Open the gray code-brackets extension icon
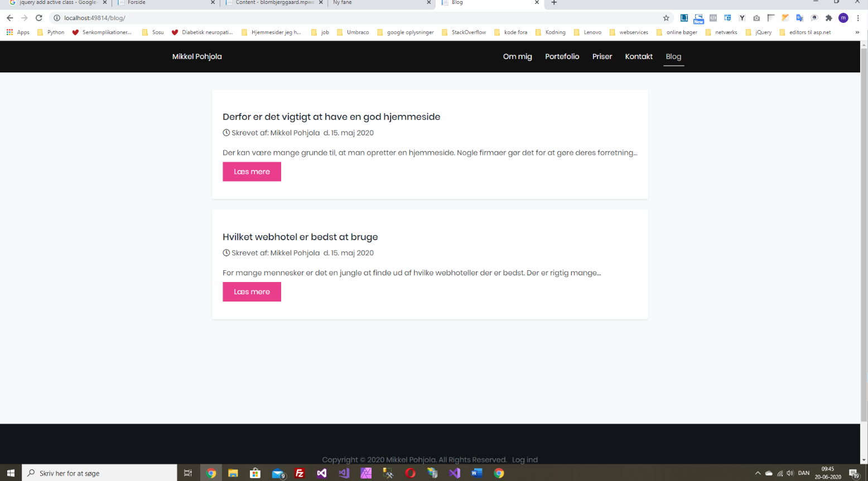The height and width of the screenshot is (481, 868). 713,18
